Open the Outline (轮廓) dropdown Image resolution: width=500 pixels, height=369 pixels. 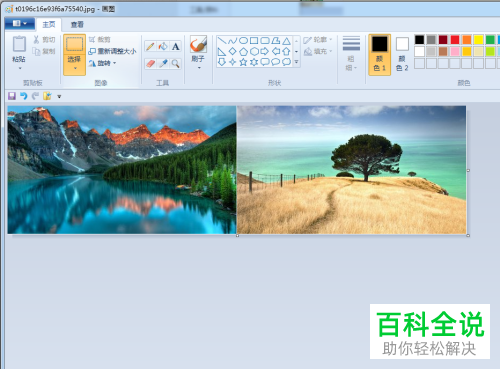click(x=318, y=40)
